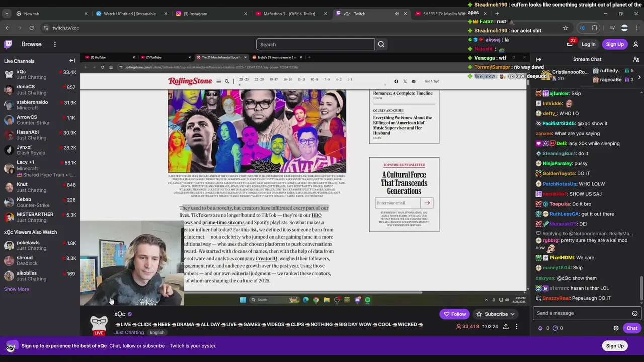Open HasanAbi channel in the sidebar
Viewport: 644px width, 362px height.
pyautogui.click(x=40, y=135)
